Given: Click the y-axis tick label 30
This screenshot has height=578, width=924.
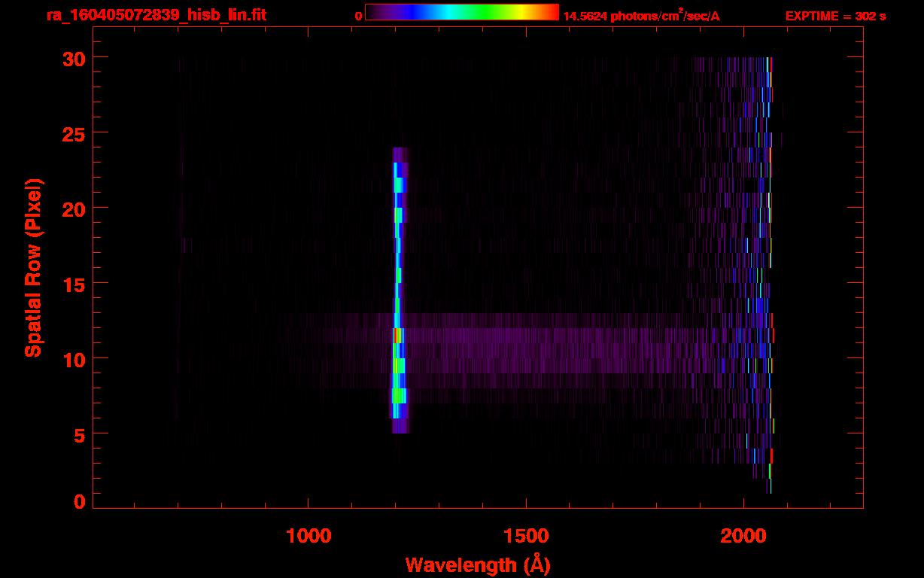Looking at the screenshot, I should tap(73, 58).
